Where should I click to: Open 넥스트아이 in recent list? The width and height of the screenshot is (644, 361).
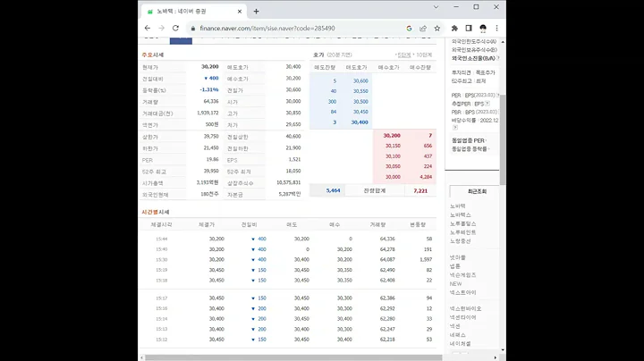(x=463, y=292)
